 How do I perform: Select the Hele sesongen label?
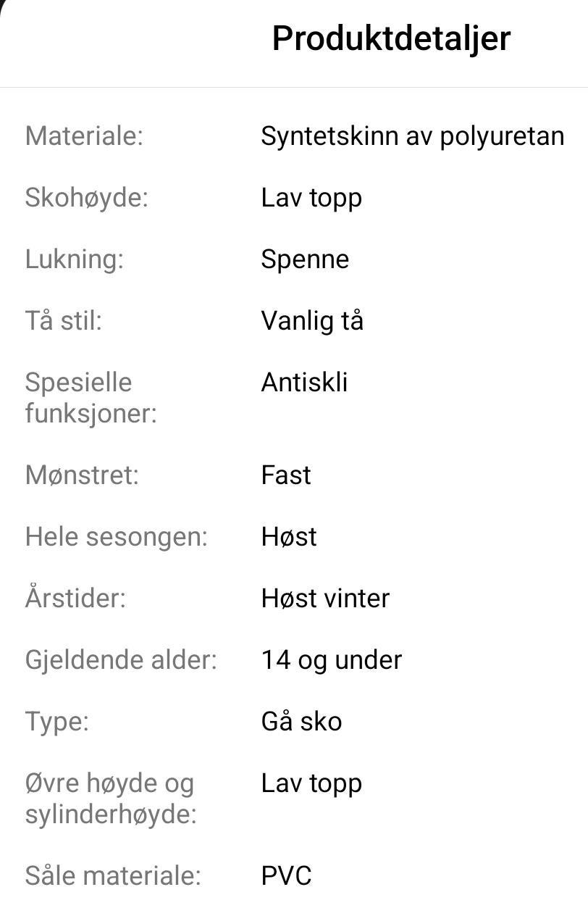pyautogui.click(x=117, y=537)
